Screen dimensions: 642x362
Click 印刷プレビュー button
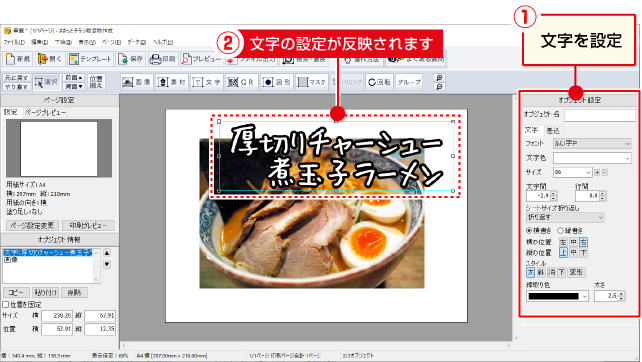[x=88, y=225]
